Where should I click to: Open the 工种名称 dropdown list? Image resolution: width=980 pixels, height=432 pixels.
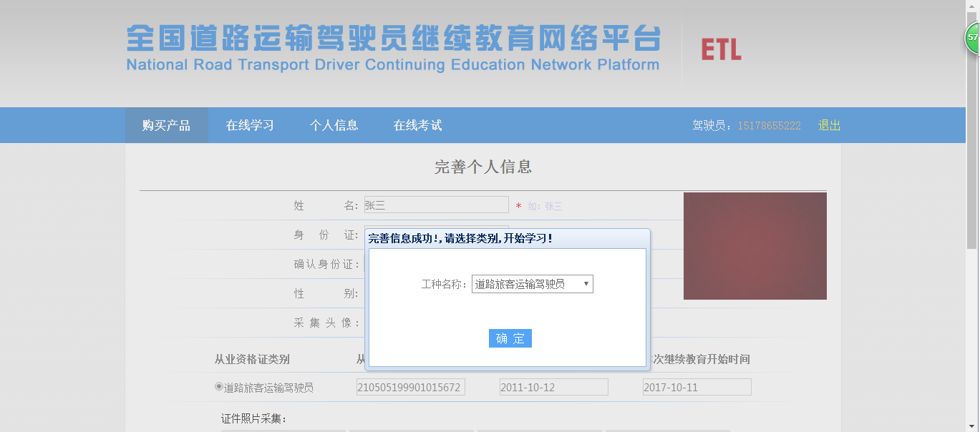pyautogui.click(x=532, y=284)
